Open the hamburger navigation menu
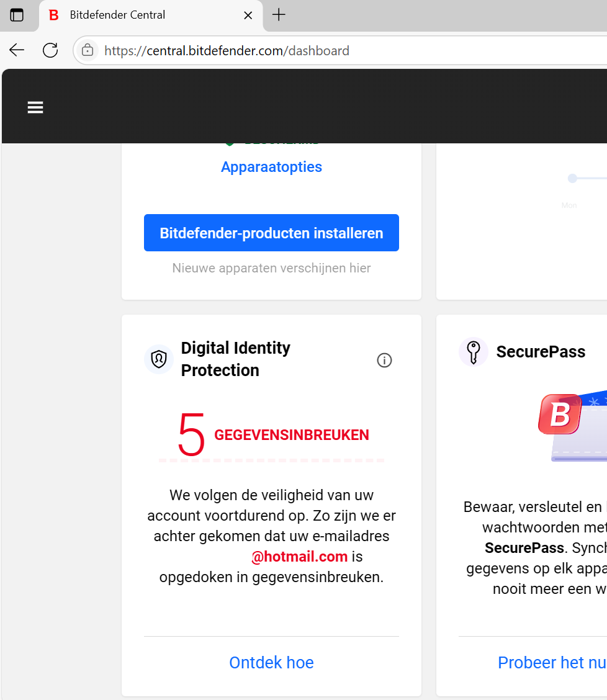Viewport: 607px width, 700px height. pyautogui.click(x=35, y=107)
